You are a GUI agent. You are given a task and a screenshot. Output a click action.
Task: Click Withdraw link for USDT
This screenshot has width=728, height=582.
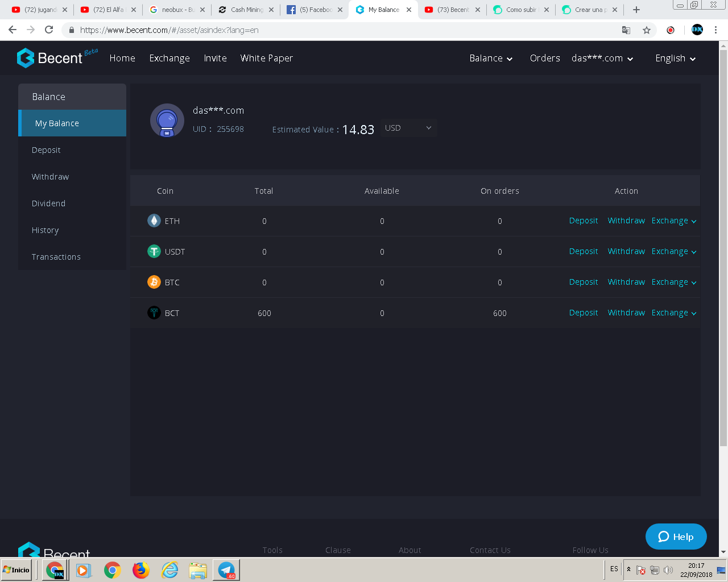tap(626, 251)
